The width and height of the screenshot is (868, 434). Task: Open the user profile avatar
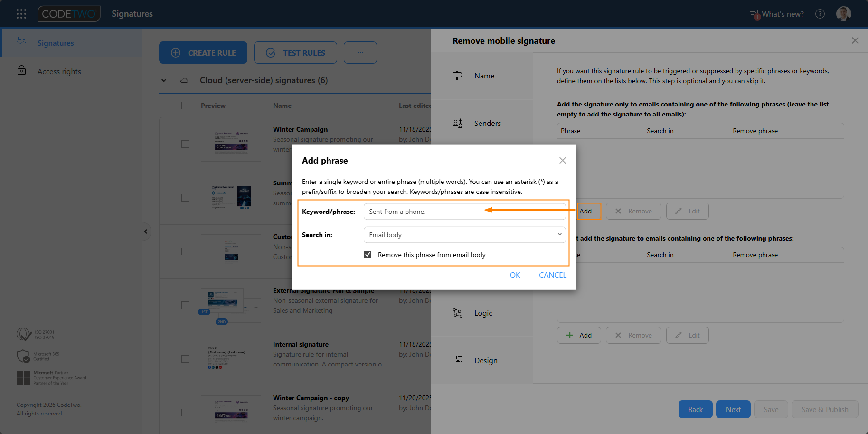tap(844, 14)
